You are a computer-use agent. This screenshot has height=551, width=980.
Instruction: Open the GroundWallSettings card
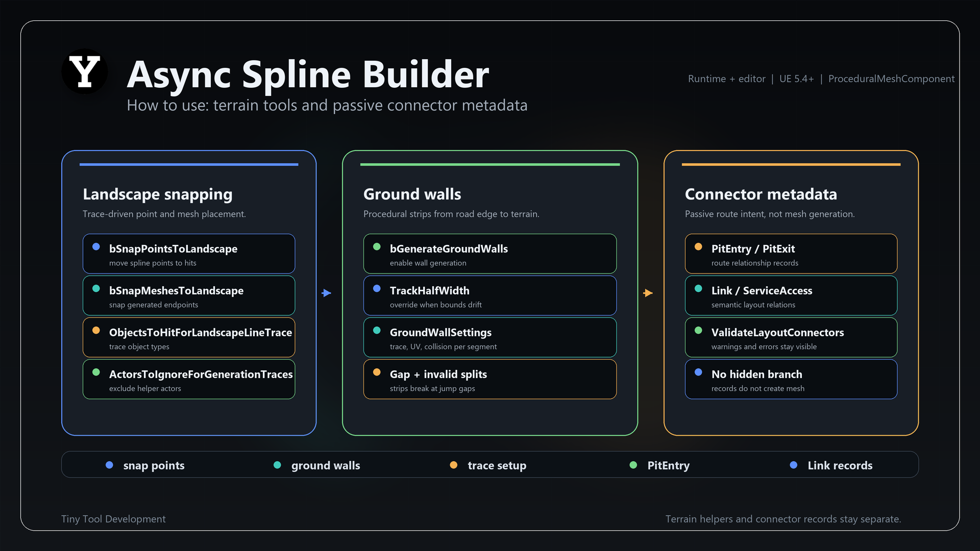click(x=490, y=337)
